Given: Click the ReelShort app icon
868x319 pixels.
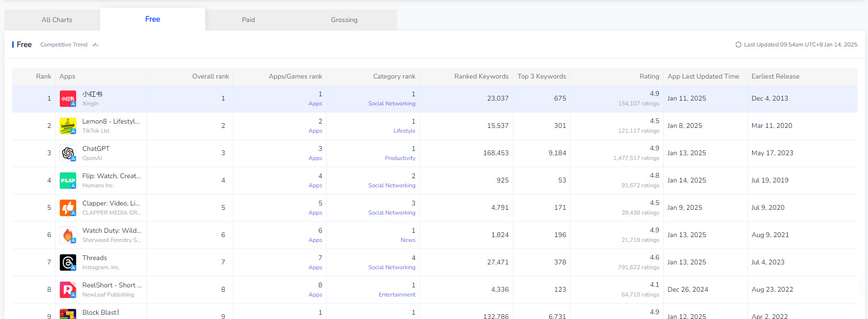Looking at the screenshot, I should [x=68, y=290].
